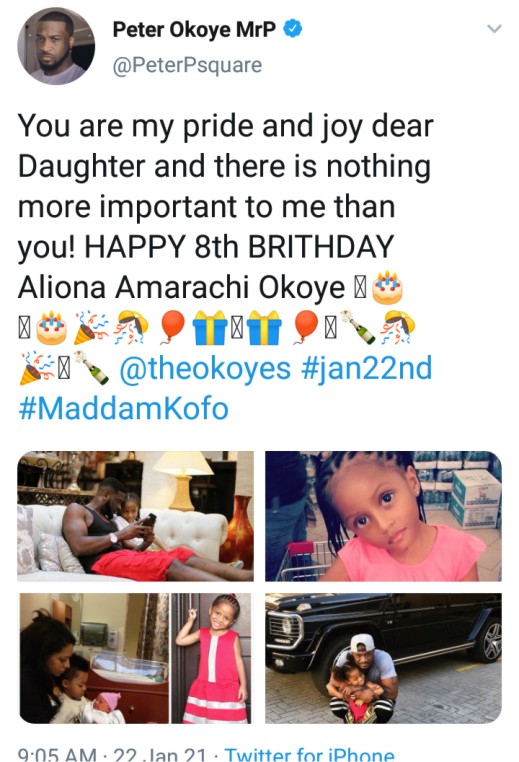Click the tweet text about pride and joy

(x=225, y=206)
